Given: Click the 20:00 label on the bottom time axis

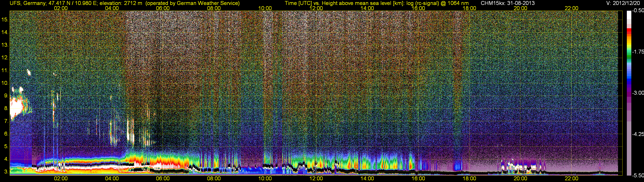Looking at the screenshot, I should (x=521, y=179).
